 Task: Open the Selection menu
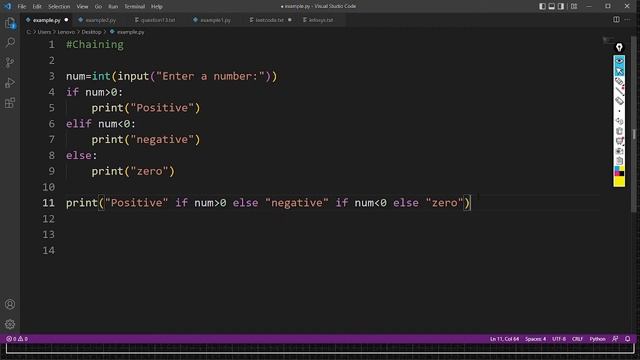[59, 7]
